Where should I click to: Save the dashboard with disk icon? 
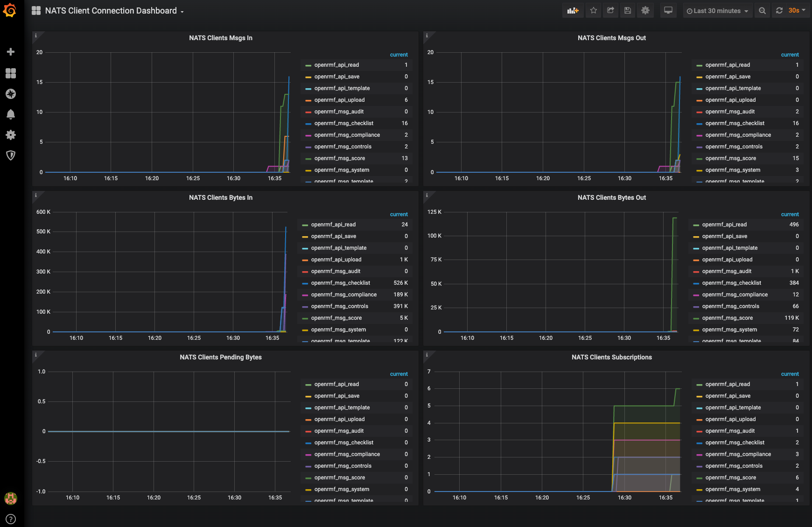628,11
